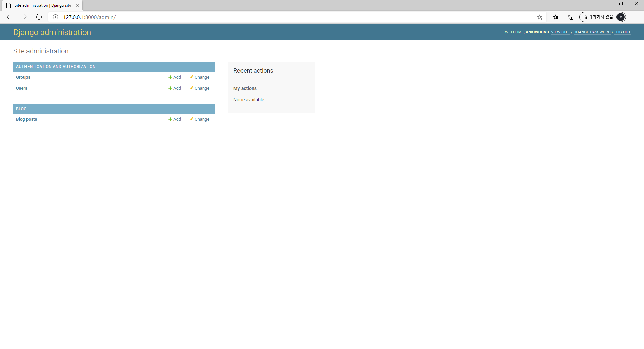
Task: Add a new User
Action: pos(175,88)
